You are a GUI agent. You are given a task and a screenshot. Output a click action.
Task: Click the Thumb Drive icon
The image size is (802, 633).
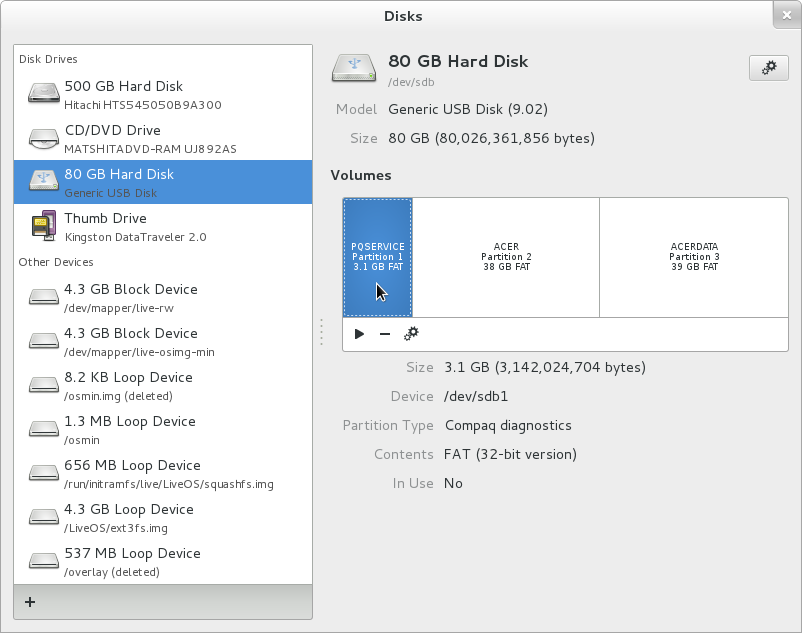click(x=43, y=225)
